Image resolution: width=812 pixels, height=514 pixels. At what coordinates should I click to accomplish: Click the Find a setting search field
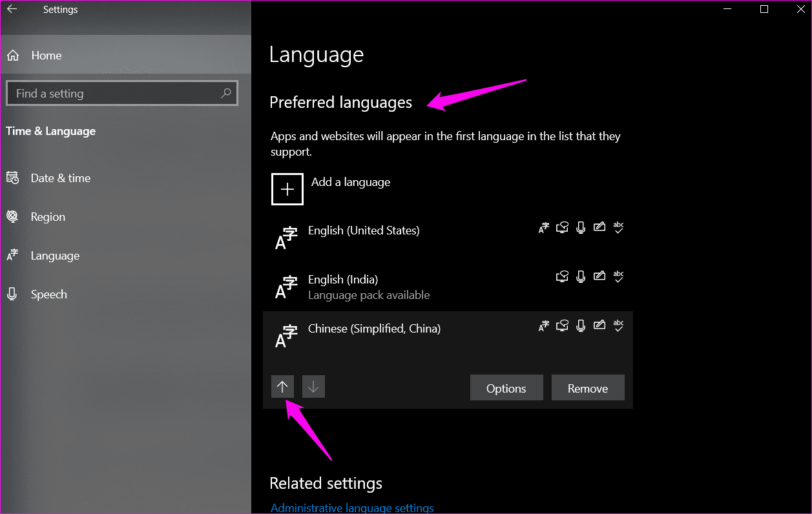click(x=121, y=94)
